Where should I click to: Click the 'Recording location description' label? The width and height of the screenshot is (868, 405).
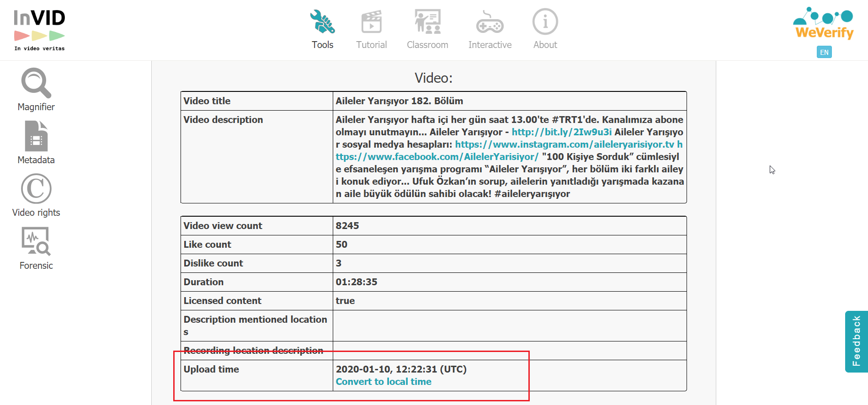point(253,351)
